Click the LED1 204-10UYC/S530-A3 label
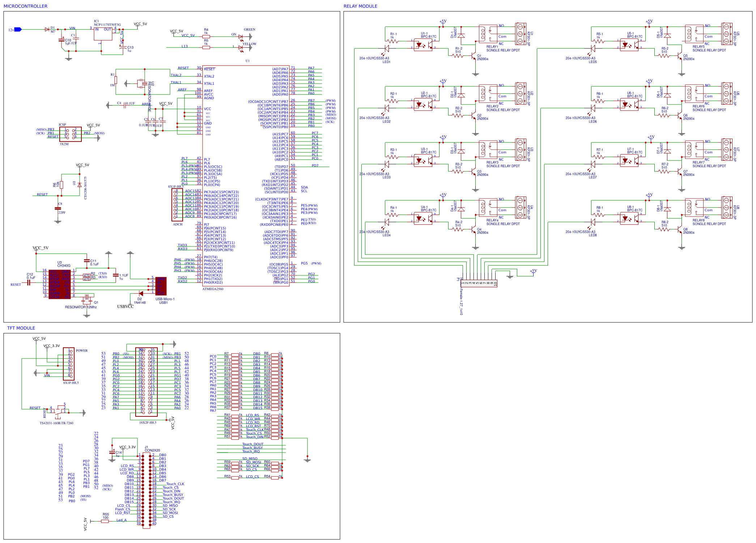 point(374,60)
